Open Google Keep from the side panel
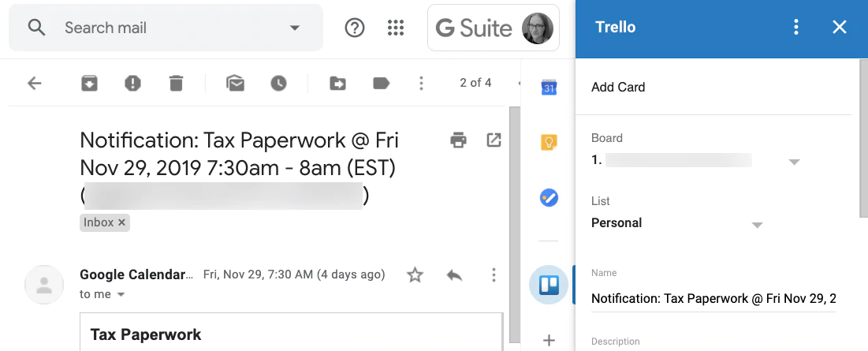 549,143
